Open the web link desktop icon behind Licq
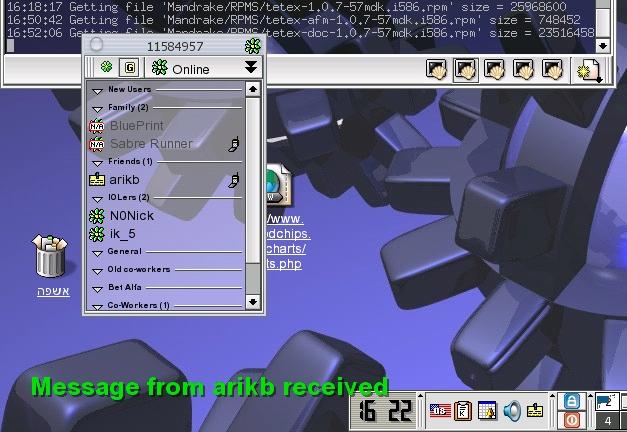Screen dimensions: 627x432 [x=278, y=186]
